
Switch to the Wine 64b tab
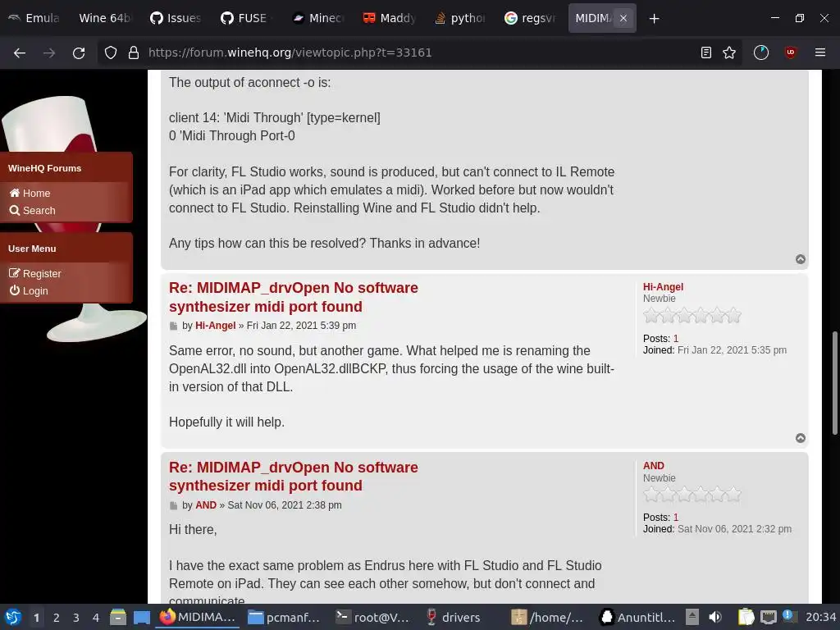pos(104,18)
